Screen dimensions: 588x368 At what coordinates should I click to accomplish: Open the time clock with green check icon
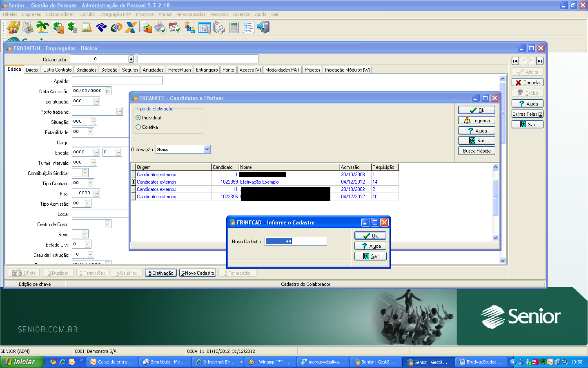tap(160, 27)
